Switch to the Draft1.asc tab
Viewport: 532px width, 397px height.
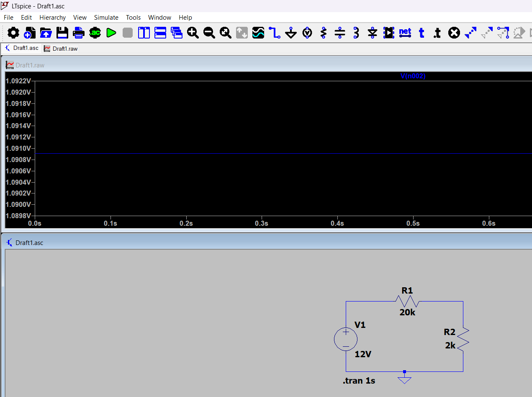click(21, 48)
